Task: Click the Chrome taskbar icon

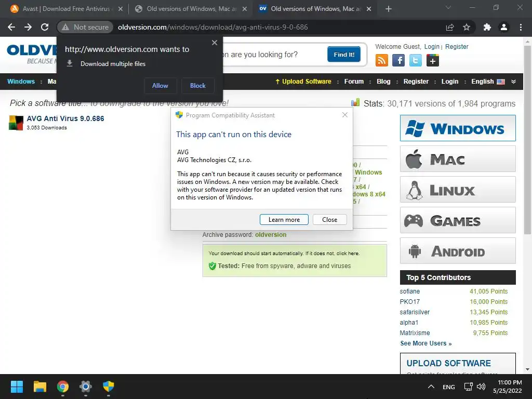Action: click(63, 387)
